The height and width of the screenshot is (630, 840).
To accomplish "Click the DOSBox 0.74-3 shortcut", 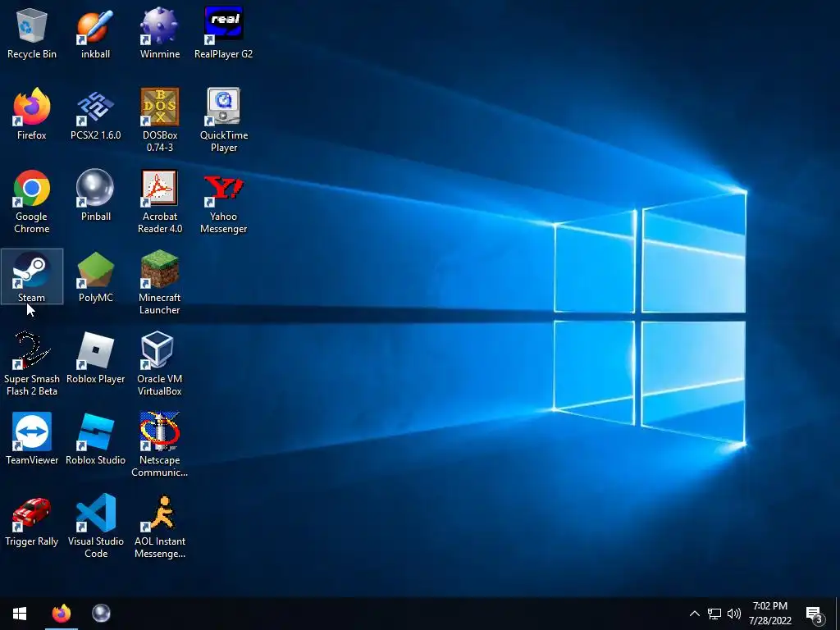I will 160,121.
